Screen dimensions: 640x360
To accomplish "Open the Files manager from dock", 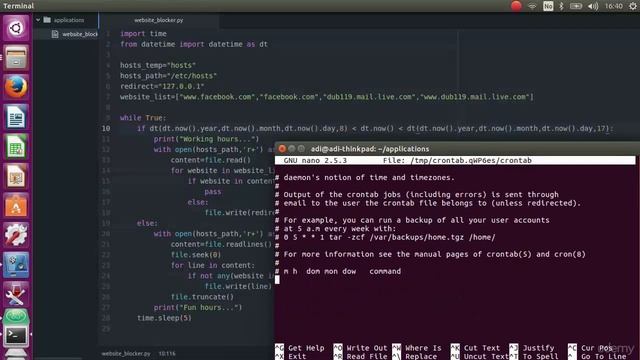I will point(16,58).
